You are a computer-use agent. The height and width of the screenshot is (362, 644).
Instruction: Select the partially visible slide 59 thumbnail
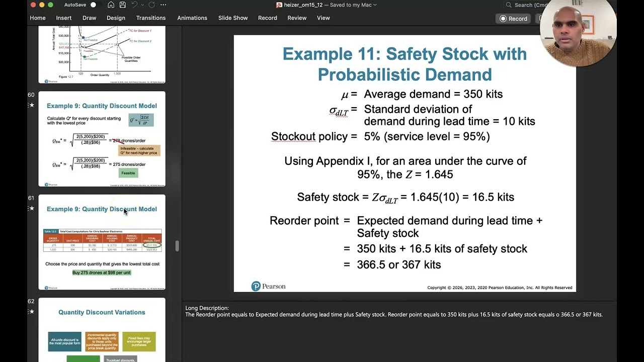click(x=102, y=55)
